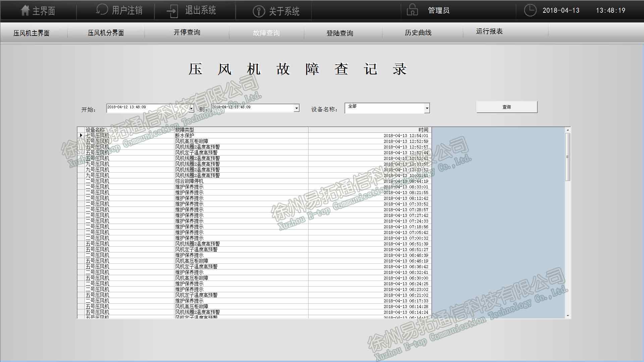Click the 故障类型 column header

click(x=184, y=130)
